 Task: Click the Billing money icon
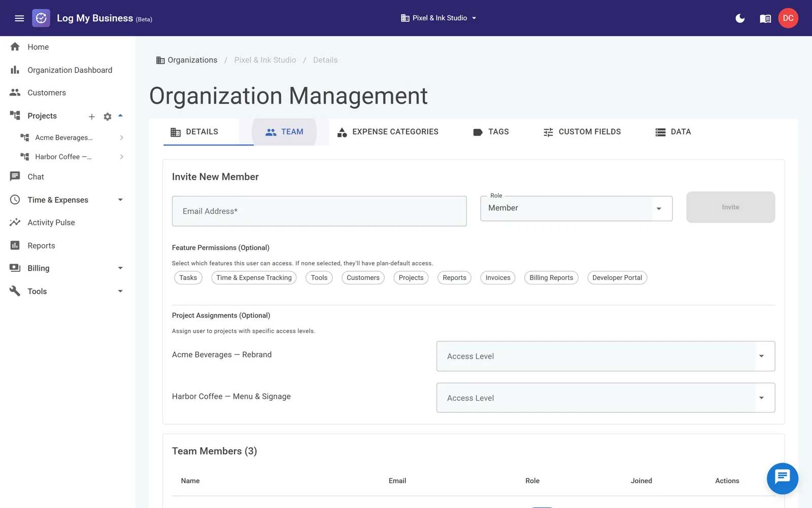pyautogui.click(x=15, y=268)
